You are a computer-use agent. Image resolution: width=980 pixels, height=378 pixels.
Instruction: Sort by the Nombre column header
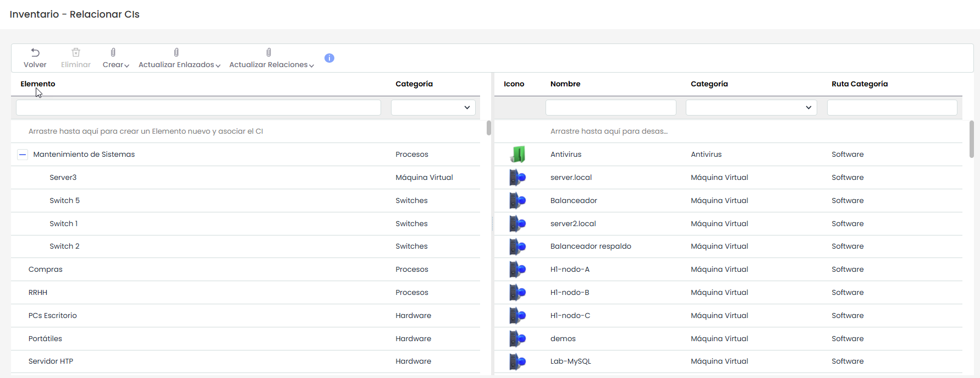565,84
